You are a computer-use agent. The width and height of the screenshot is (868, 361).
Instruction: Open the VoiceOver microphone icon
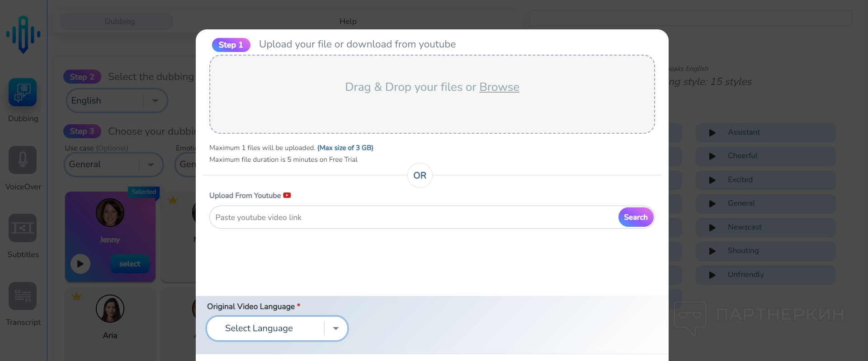(23, 160)
